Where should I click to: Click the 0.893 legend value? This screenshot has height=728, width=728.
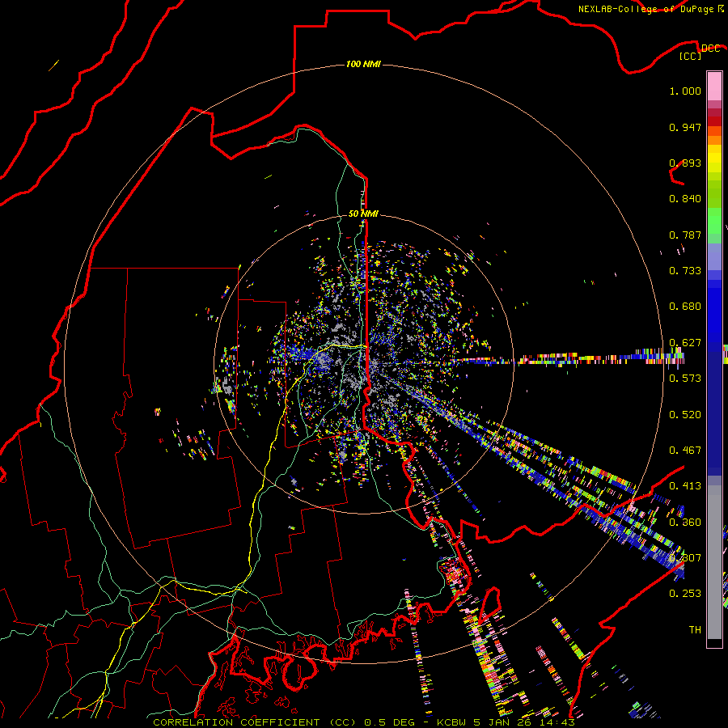pyautogui.click(x=685, y=163)
